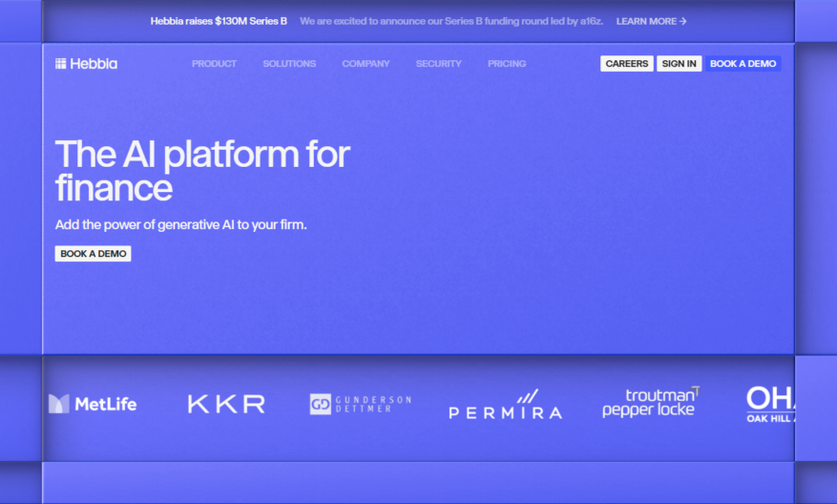
Task: Click the Oak Hill logo
Action: pos(770,404)
